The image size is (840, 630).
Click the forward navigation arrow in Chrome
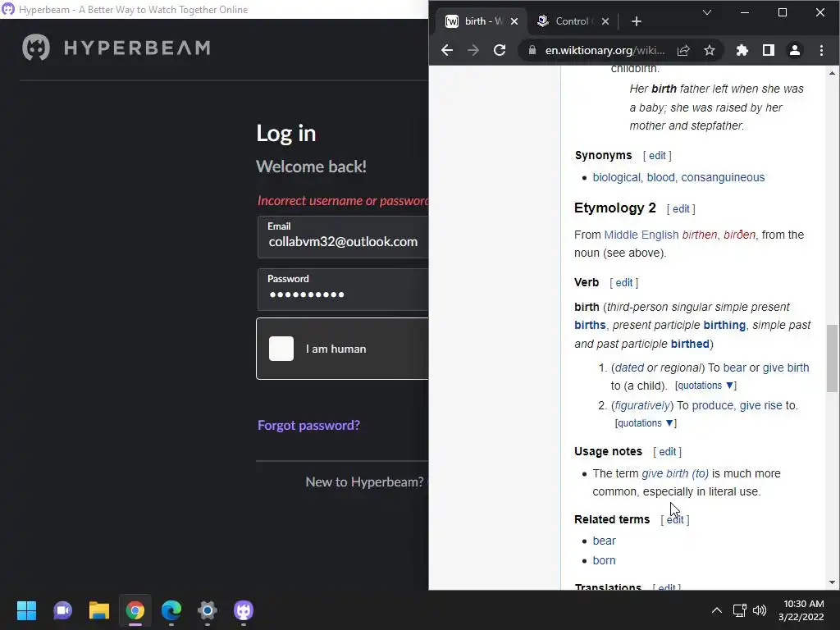(x=473, y=50)
